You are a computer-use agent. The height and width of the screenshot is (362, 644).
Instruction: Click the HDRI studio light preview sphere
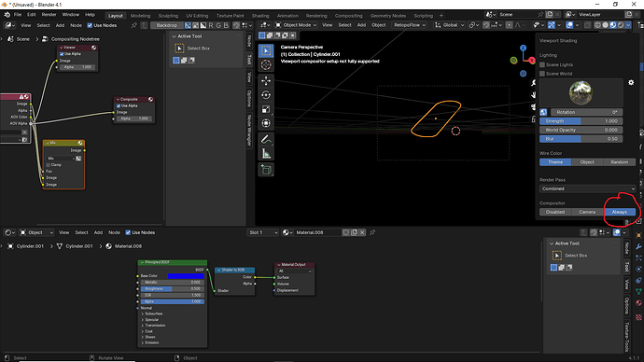(581, 92)
